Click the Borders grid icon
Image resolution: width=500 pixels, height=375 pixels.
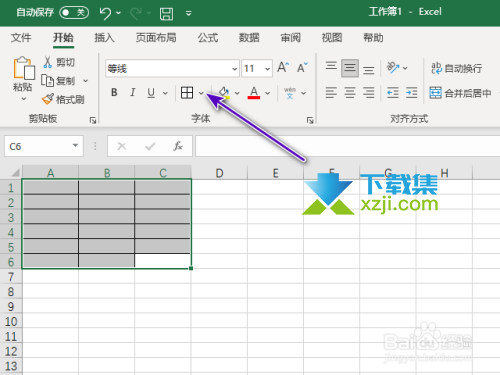click(x=187, y=92)
